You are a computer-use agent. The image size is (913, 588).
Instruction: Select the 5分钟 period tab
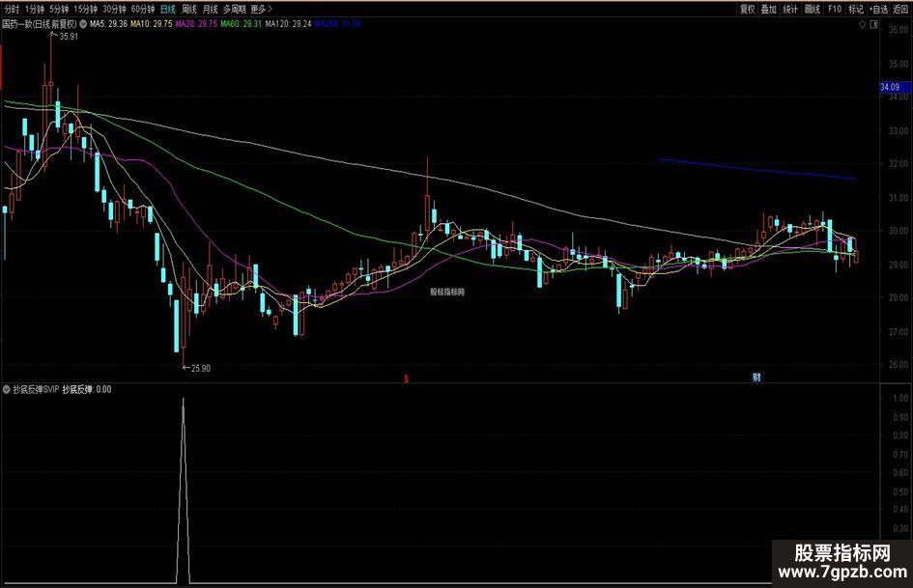point(59,9)
